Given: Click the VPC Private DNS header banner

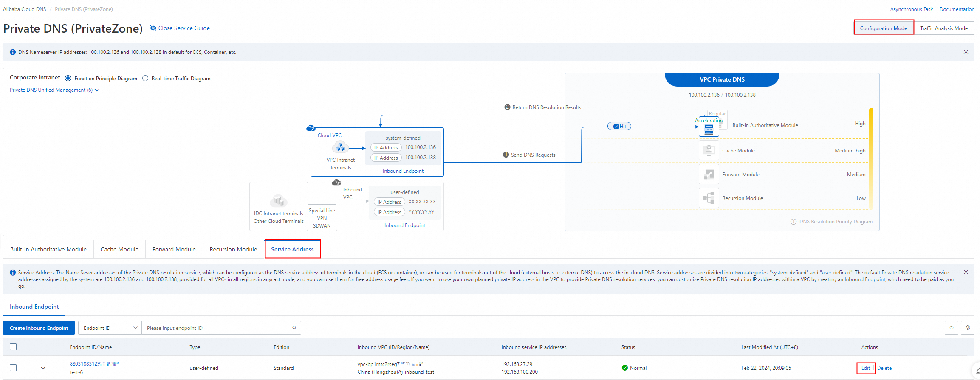Looking at the screenshot, I should tap(722, 79).
